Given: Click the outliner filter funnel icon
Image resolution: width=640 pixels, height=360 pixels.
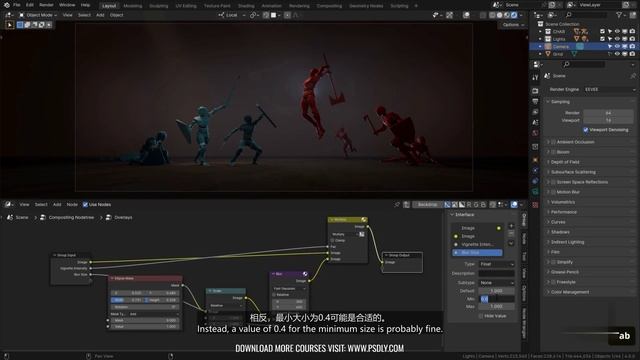Looking at the screenshot, I should click(x=620, y=15).
